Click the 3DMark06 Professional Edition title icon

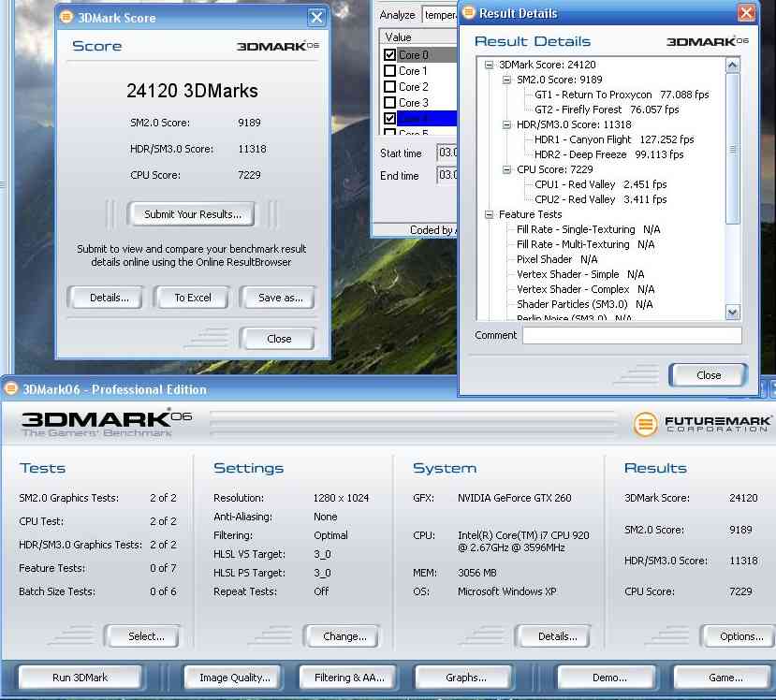click(11, 389)
